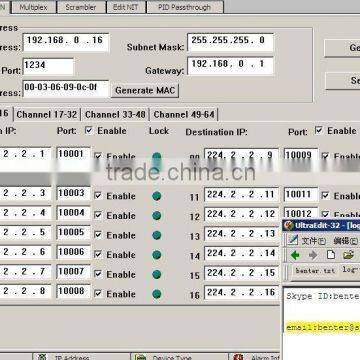This screenshot has height=360, width=360.
Task: Click the lock indicator for port 10008
Action: click(156, 294)
